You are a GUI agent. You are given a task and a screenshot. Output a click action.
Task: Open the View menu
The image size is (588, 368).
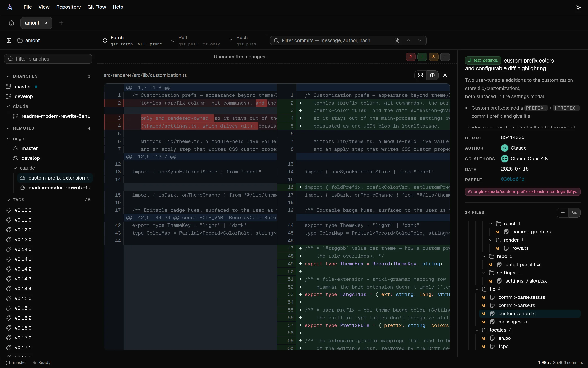[x=44, y=7]
